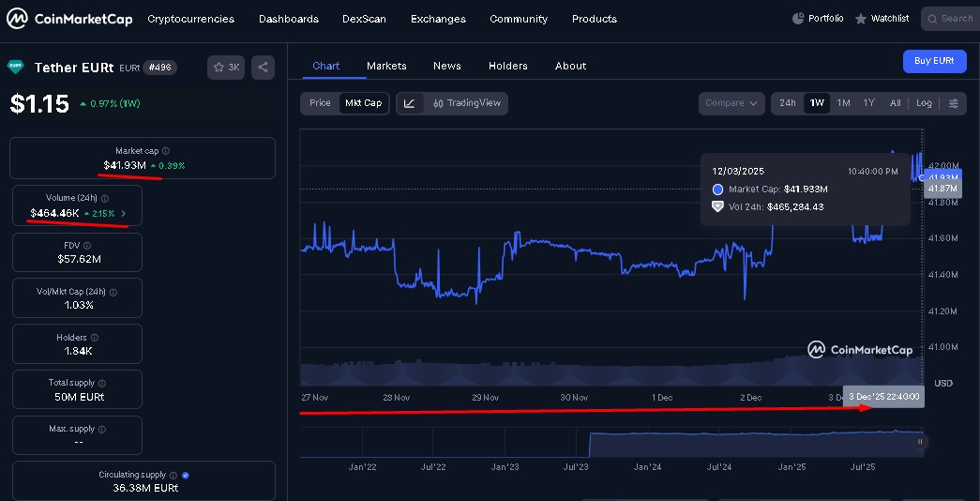Select the 1W time range

coord(817,103)
